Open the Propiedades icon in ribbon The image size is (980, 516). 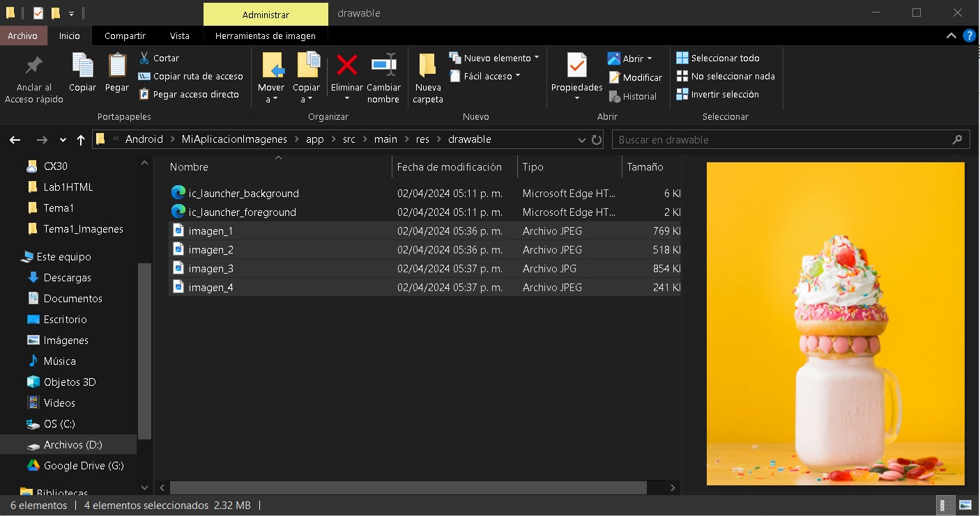pyautogui.click(x=576, y=65)
